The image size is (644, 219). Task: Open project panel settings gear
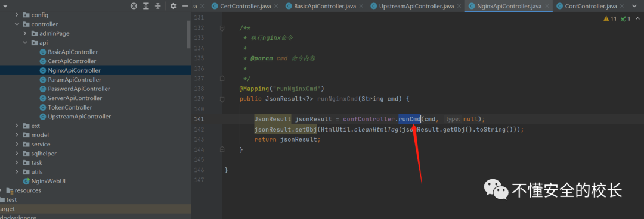tap(174, 6)
